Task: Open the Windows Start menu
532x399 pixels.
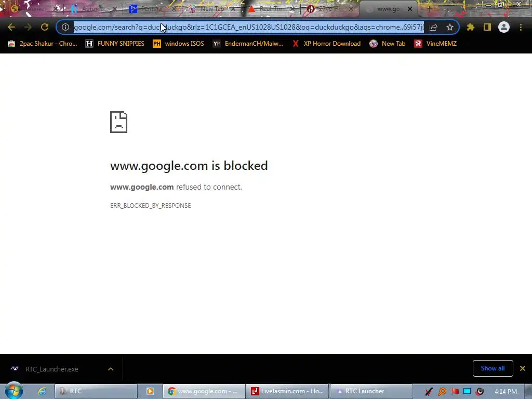Action: point(14,391)
